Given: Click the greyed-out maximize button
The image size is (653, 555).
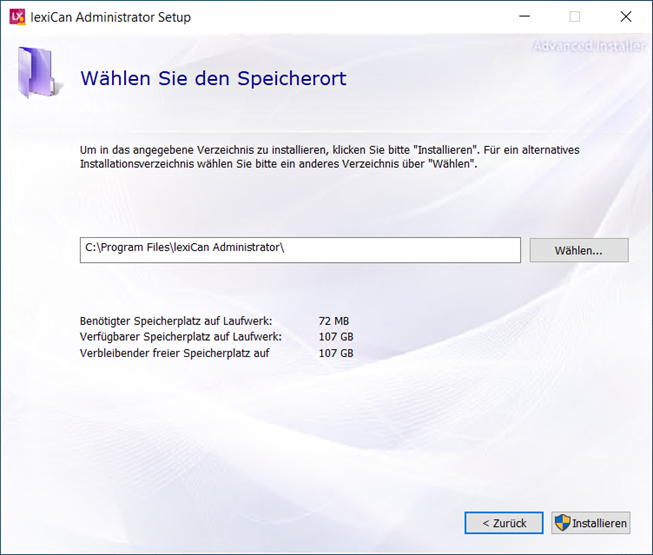Looking at the screenshot, I should click(574, 17).
